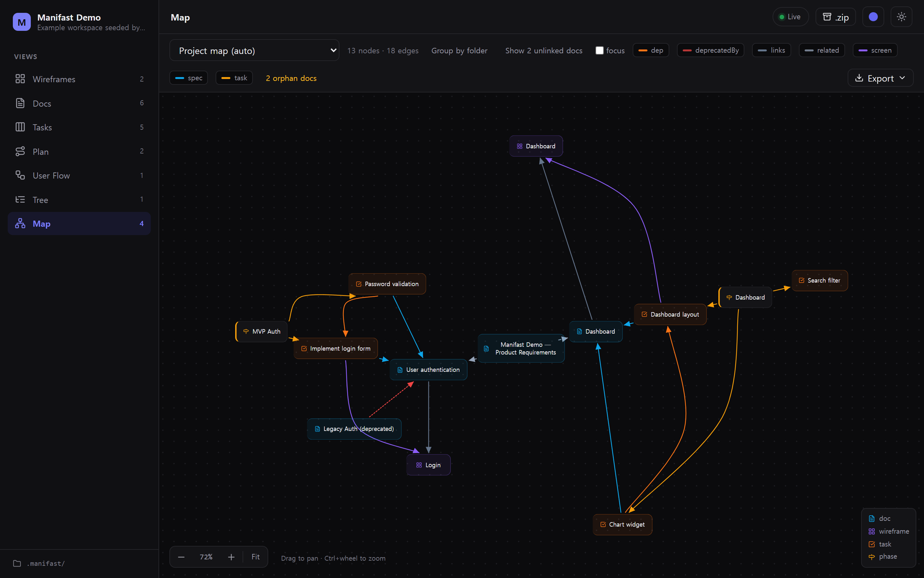The height and width of the screenshot is (578, 924).
Task: Select the Manifast Demo Product Requirements node
Action: (x=521, y=349)
